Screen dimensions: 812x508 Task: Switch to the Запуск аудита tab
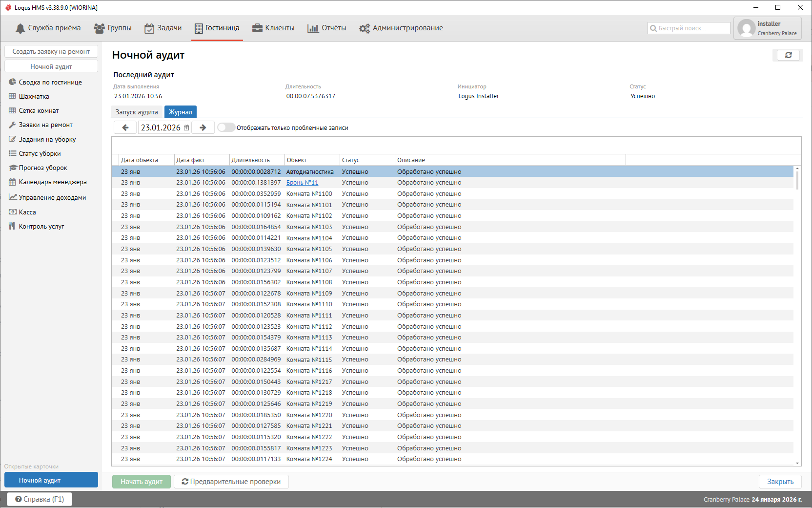click(137, 112)
